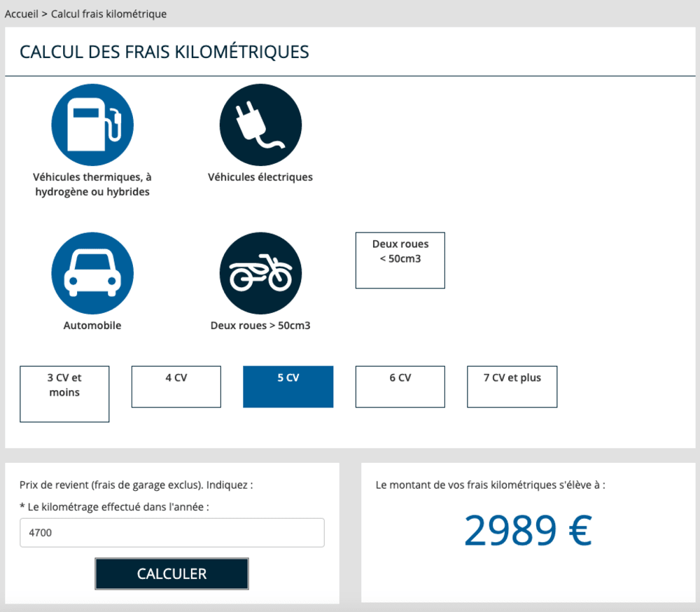
Task: Click the kilometrage input showing 4700
Action: (171, 532)
